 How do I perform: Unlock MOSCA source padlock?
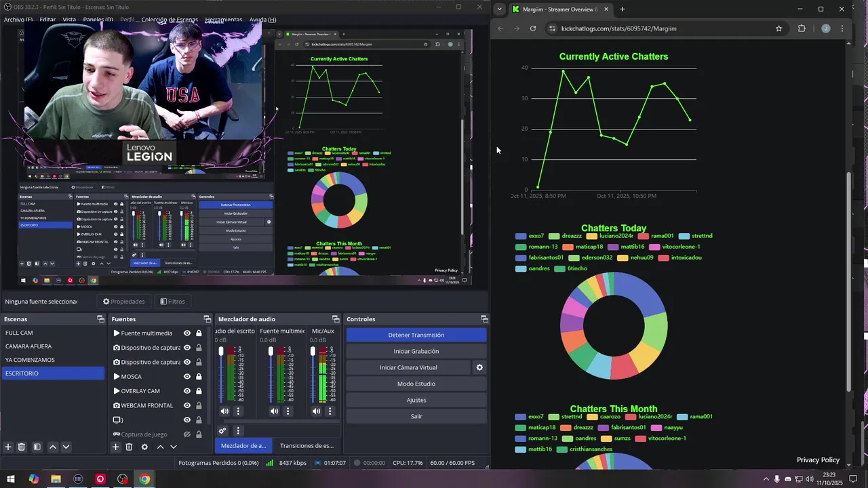tap(199, 376)
